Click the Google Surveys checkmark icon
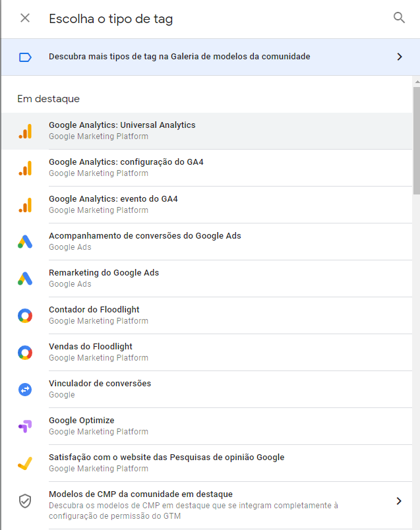Viewport: 420px width, 530px height. tap(25, 463)
